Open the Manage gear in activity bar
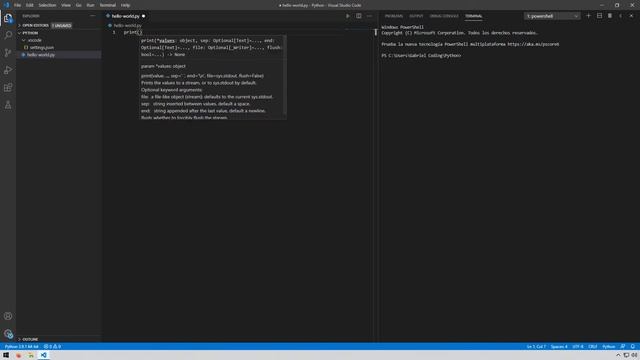Image resolution: width=640 pixels, height=360 pixels. coord(8,333)
